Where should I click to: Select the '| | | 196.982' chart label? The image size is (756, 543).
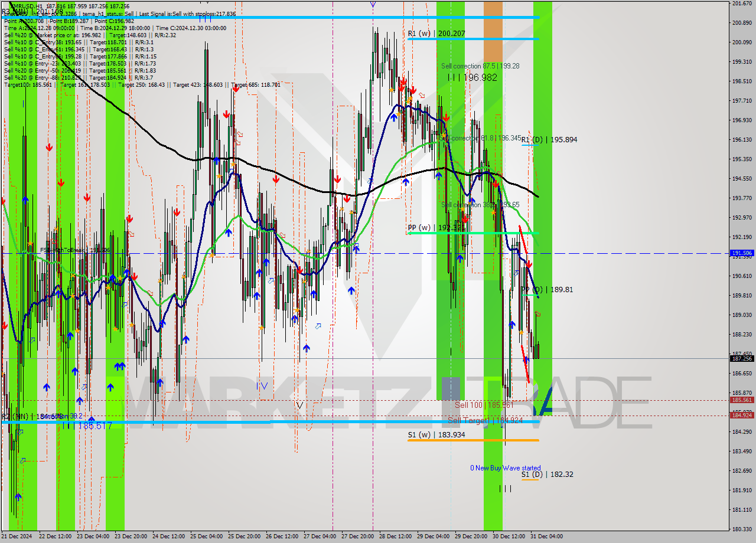pos(472,77)
